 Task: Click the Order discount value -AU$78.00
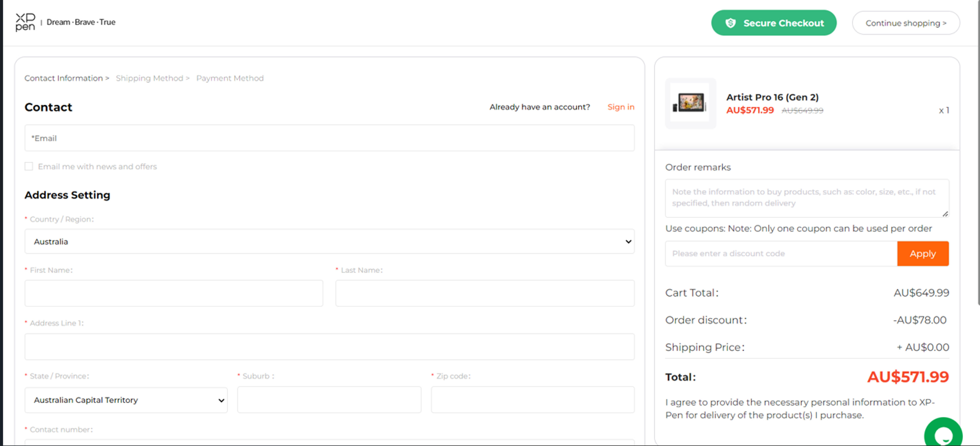920,320
